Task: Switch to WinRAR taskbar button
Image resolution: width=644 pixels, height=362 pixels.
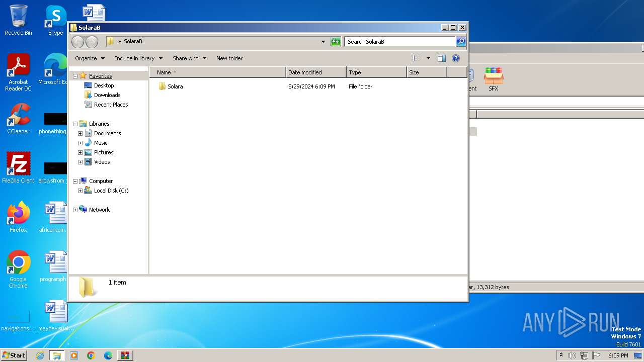Action: click(x=125, y=355)
